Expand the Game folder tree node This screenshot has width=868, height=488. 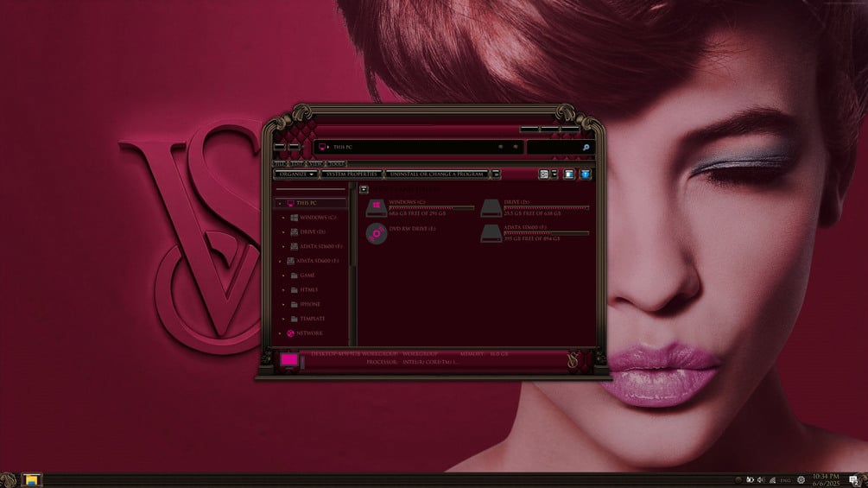pyautogui.click(x=283, y=275)
